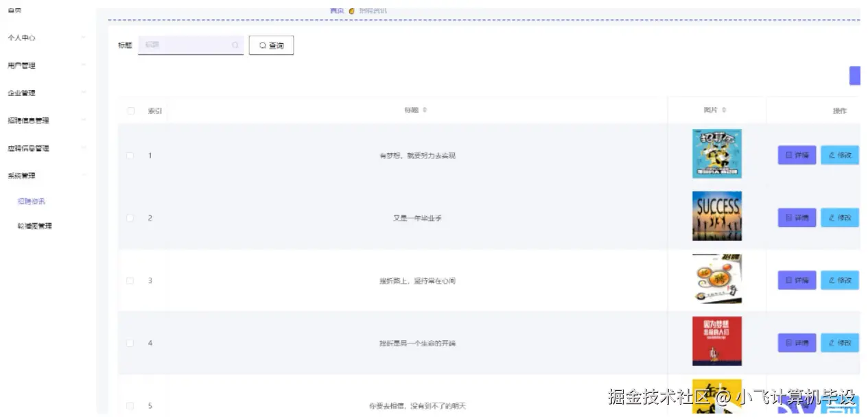
Task: Click index number 4 in the table
Action: point(150,343)
